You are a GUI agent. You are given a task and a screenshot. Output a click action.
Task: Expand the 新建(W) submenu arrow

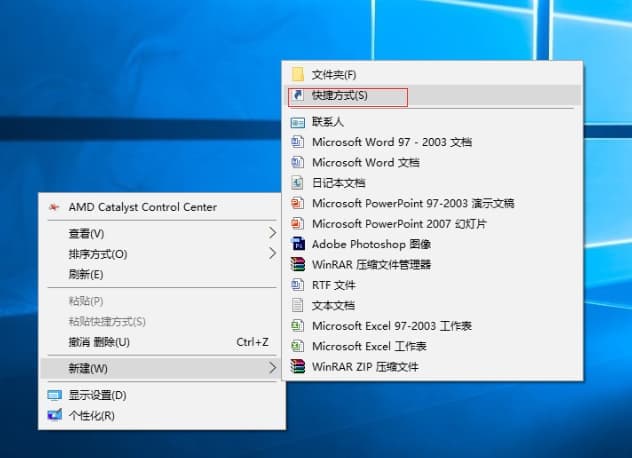271,369
